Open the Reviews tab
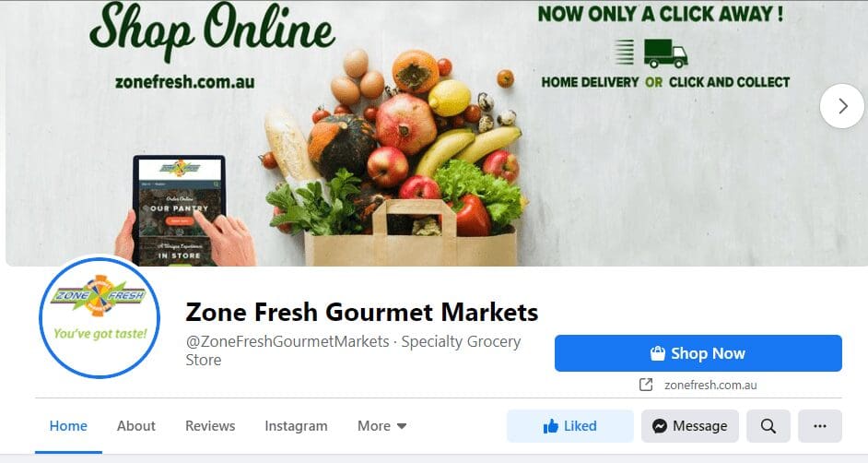This screenshot has height=463, width=868. coord(210,426)
